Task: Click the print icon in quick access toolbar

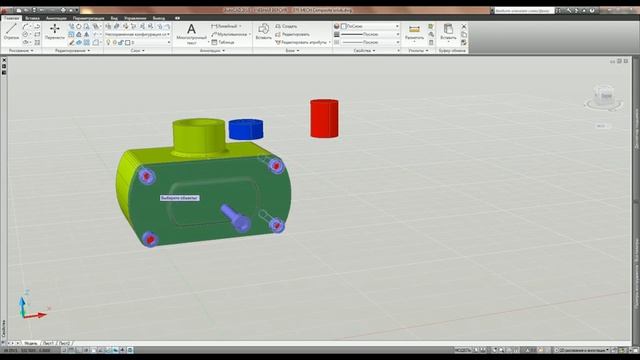Action: [64, 10]
